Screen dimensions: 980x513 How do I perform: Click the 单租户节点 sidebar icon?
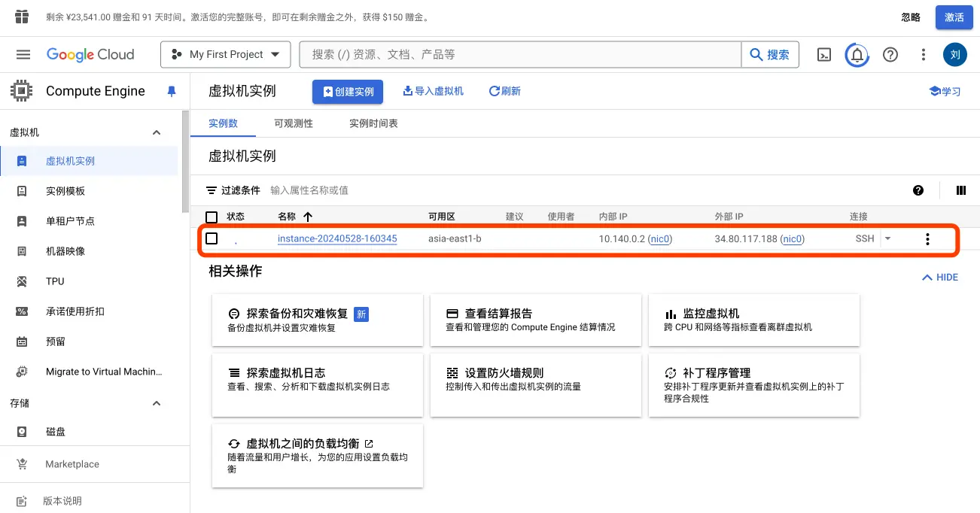pos(22,221)
